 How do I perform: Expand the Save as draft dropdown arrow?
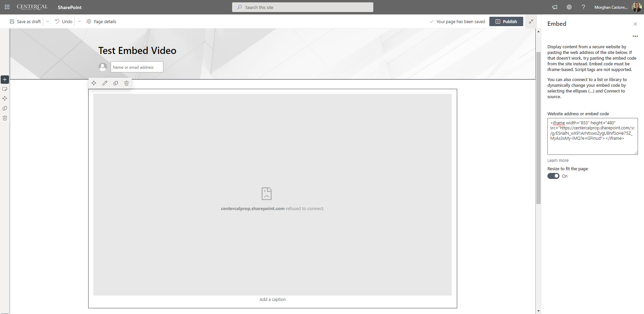pos(48,21)
